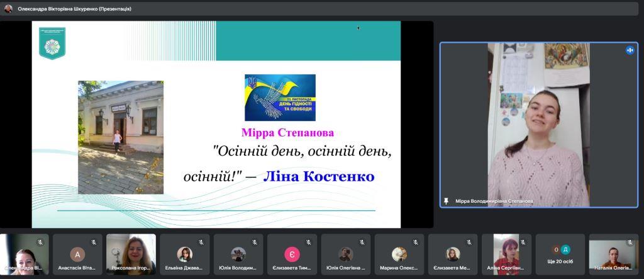Click the muted mic icon on Марина's tile
The image size is (644, 279).
(416, 242)
